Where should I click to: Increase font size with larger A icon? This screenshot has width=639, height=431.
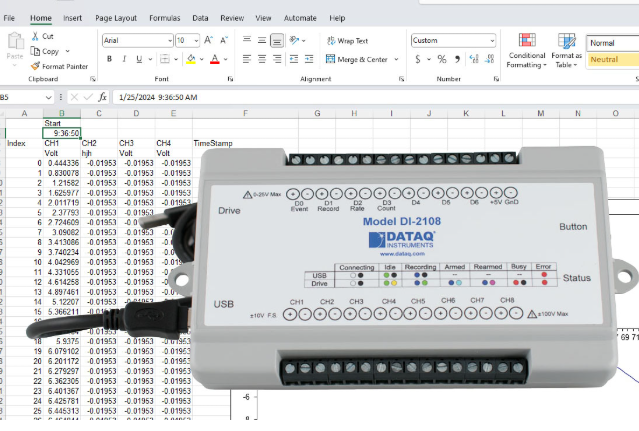(x=208, y=40)
